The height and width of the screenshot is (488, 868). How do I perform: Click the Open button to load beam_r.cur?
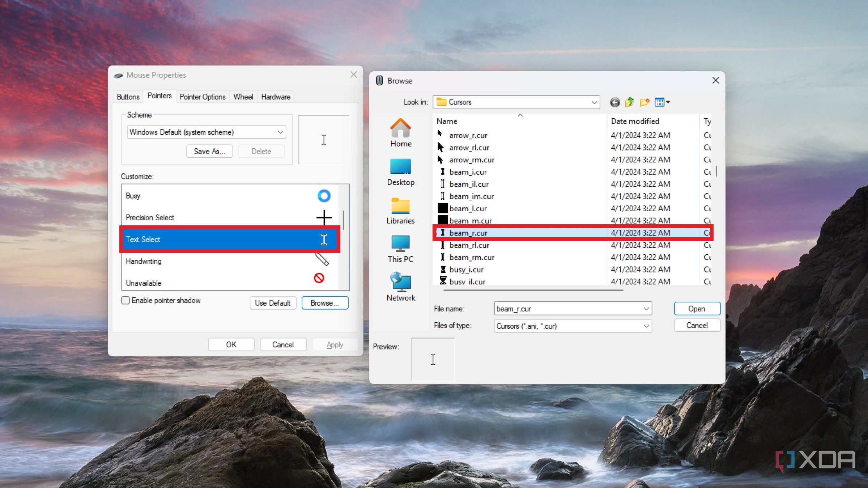[x=697, y=309]
